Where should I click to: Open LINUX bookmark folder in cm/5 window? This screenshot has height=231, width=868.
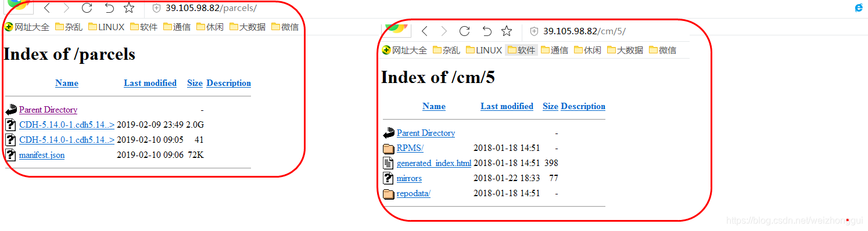[x=484, y=50]
